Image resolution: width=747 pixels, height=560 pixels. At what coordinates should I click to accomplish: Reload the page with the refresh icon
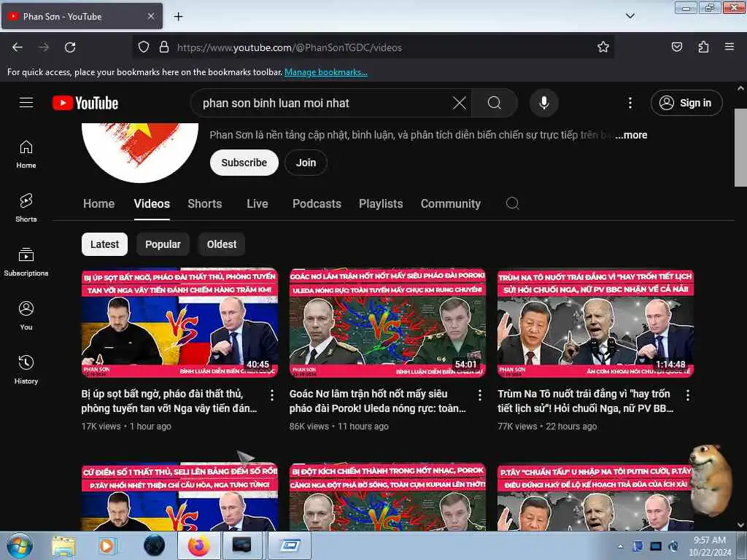pyautogui.click(x=70, y=47)
